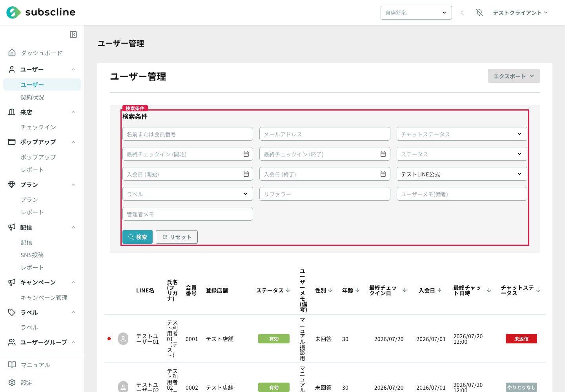Click the リセット button
Image resolution: width=565 pixels, height=392 pixels.
tap(177, 237)
